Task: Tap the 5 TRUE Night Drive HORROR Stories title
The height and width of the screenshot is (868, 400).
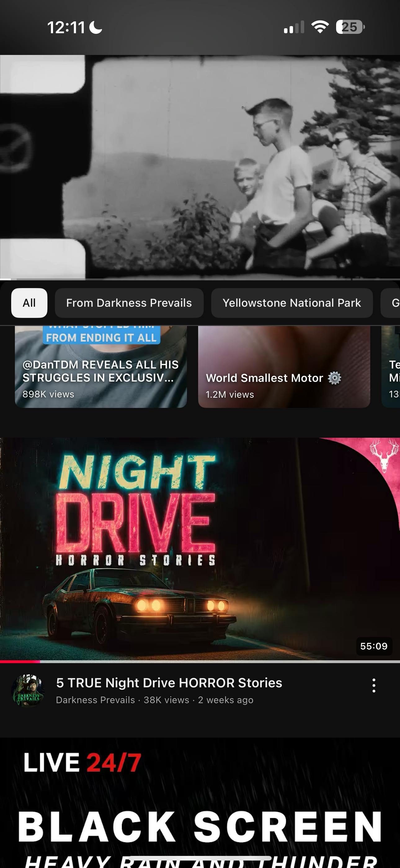Action: pyautogui.click(x=169, y=683)
